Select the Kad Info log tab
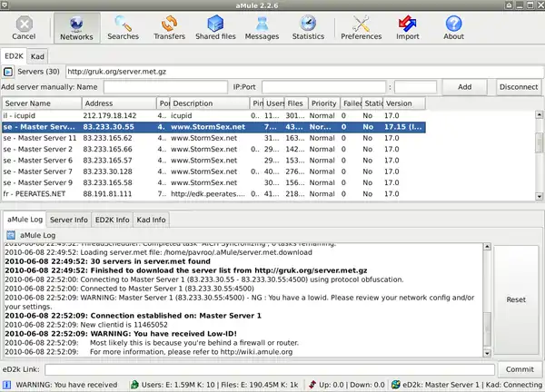This screenshot has height=392, width=545. [x=151, y=220]
